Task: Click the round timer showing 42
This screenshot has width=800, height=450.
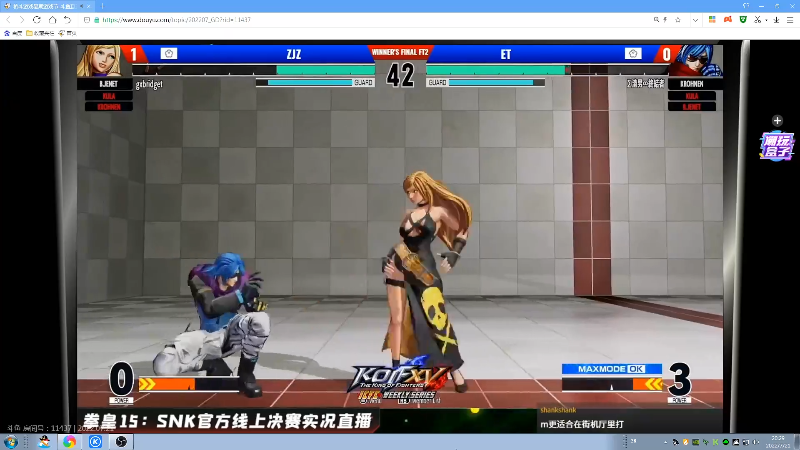Action: [x=400, y=76]
